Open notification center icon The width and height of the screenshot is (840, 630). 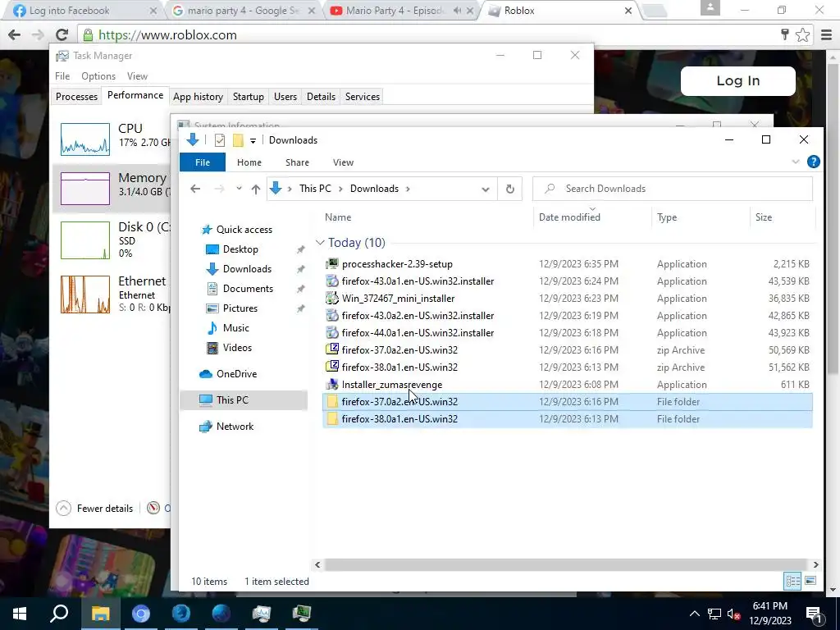(x=814, y=614)
